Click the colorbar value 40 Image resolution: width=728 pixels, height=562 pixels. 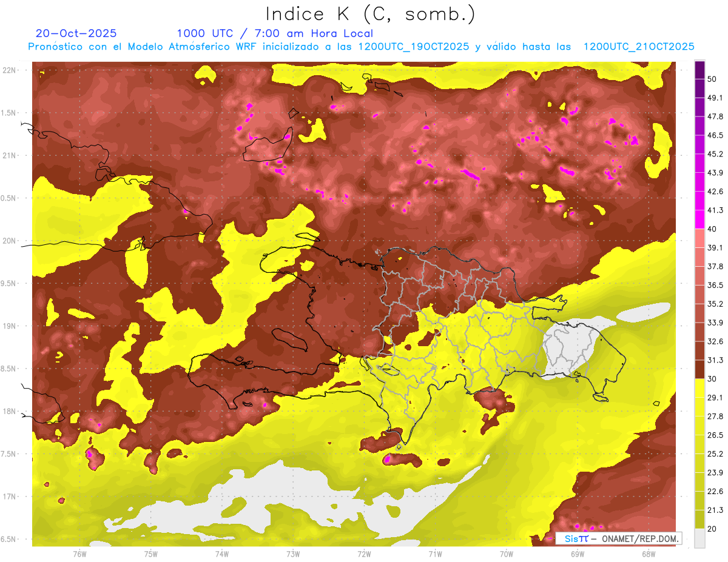[713, 229]
